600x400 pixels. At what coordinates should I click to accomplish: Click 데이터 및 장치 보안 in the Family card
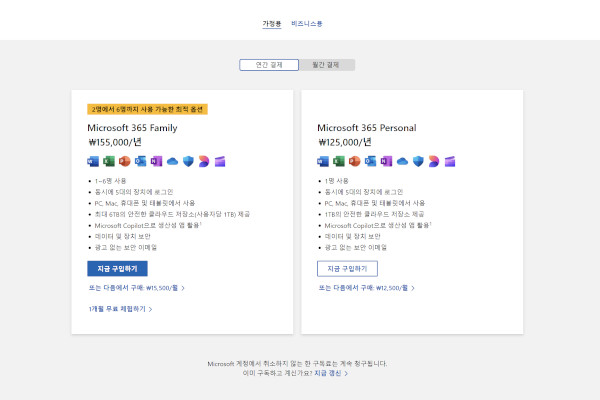[122, 236]
